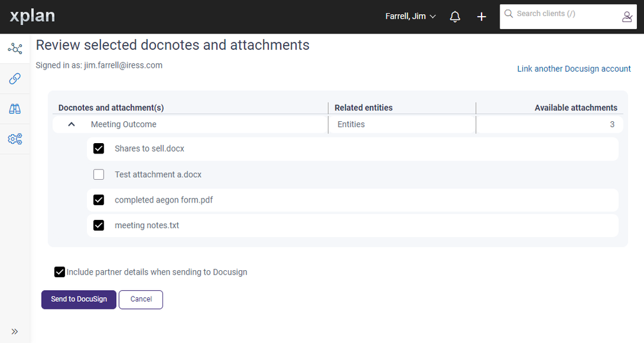Click the client search person icon
This screenshot has width=644, height=343.
point(627,17)
